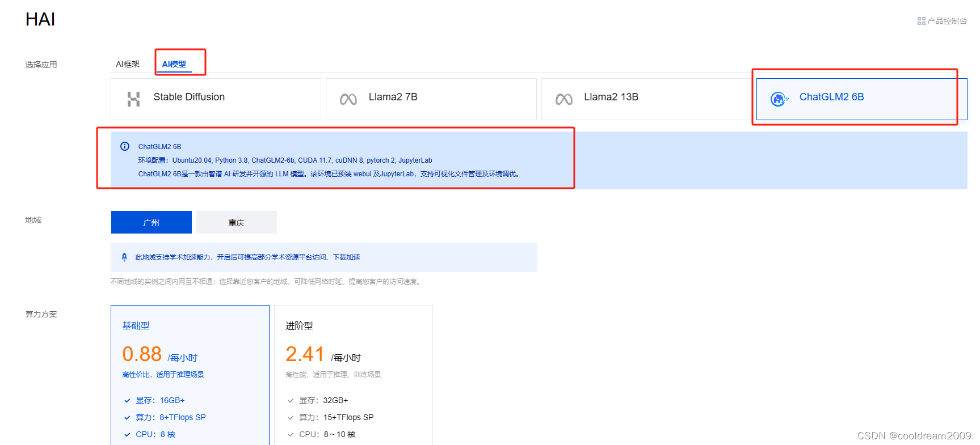
Task: Click the HAI page title
Action: click(x=40, y=19)
